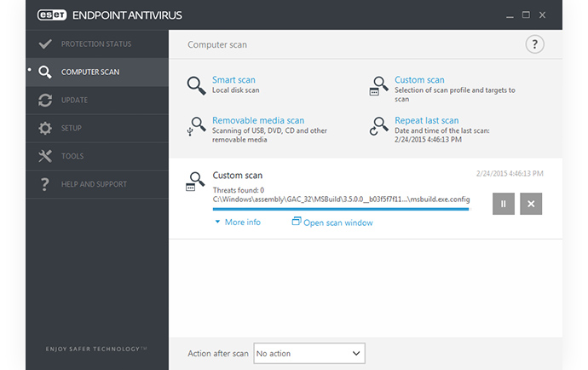Viewport: 588px width, 370px height.
Task: Pause the running custom scan
Action: pos(504,204)
